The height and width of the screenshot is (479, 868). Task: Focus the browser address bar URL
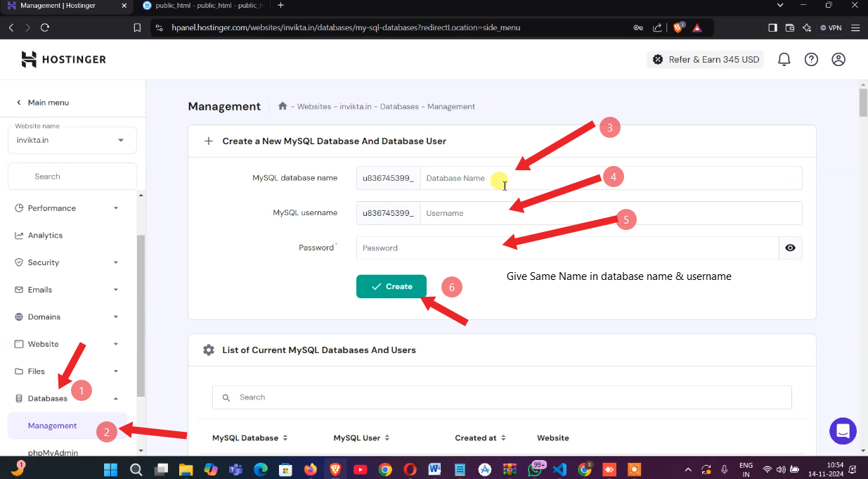(x=346, y=28)
